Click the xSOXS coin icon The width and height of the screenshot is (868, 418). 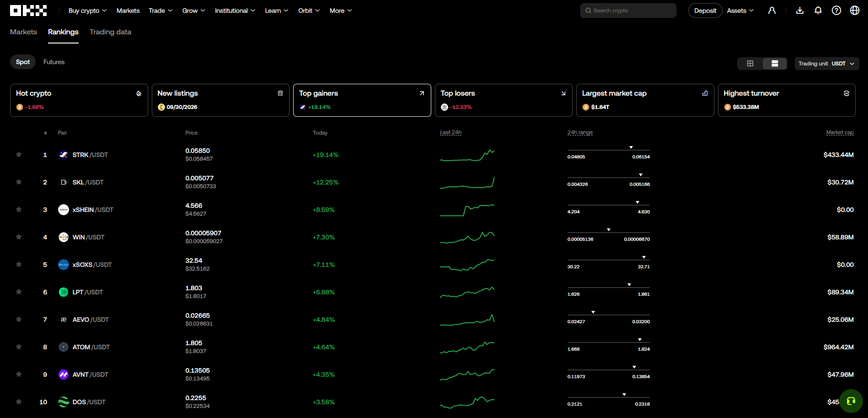64,265
